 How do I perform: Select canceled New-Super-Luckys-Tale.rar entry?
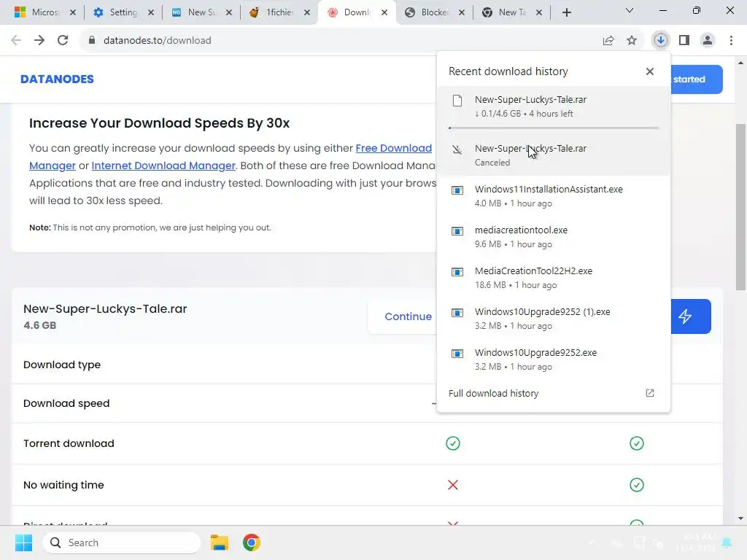click(554, 155)
